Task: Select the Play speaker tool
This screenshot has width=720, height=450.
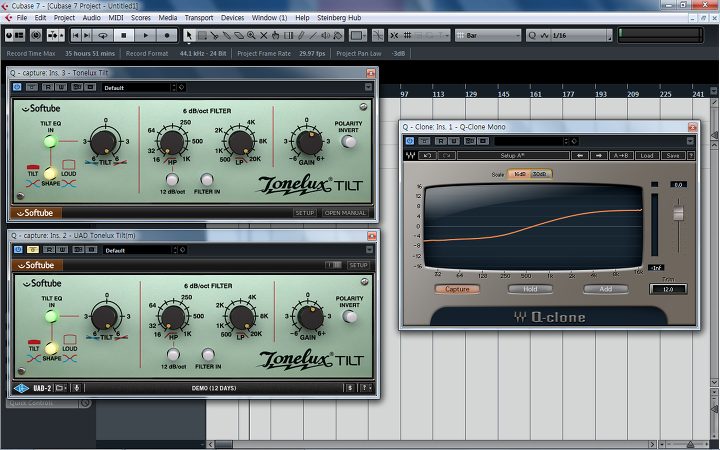Action: tap(326, 35)
